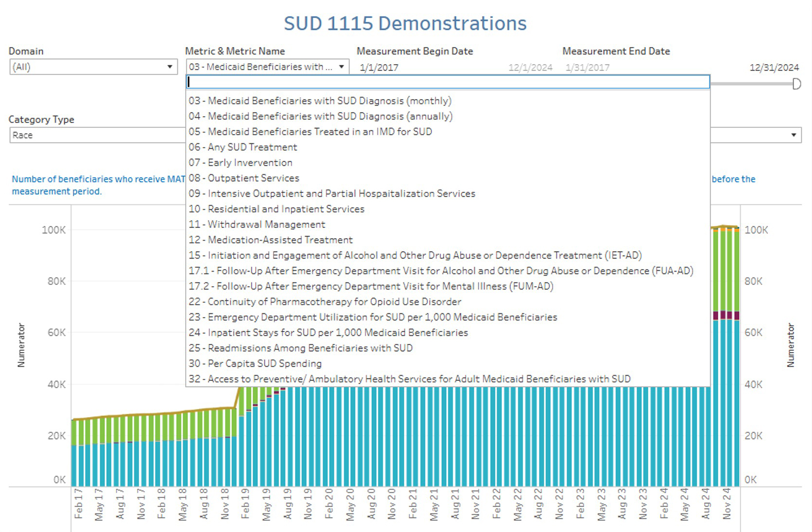The height and width of the screenshot is (532, 812).
Task: Choose 25 - Readmissions Among Beneficiaries with SUD
Action: tap(300, 348)
